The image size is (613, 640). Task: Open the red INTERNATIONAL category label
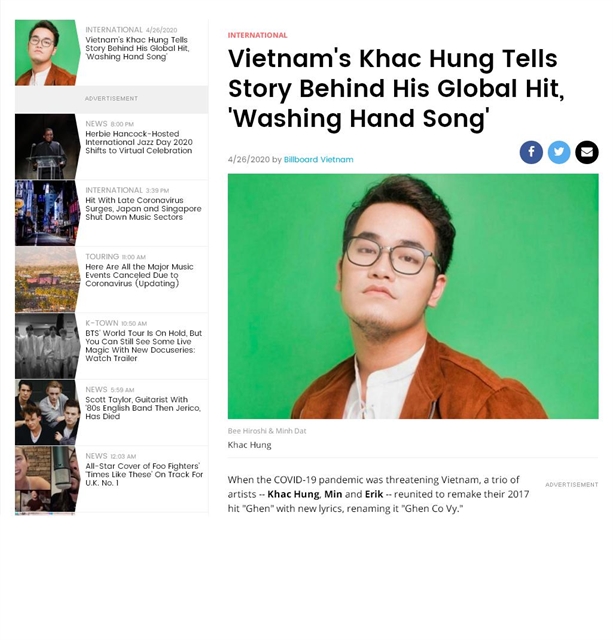pyautogui.click(x=257, y=35)
